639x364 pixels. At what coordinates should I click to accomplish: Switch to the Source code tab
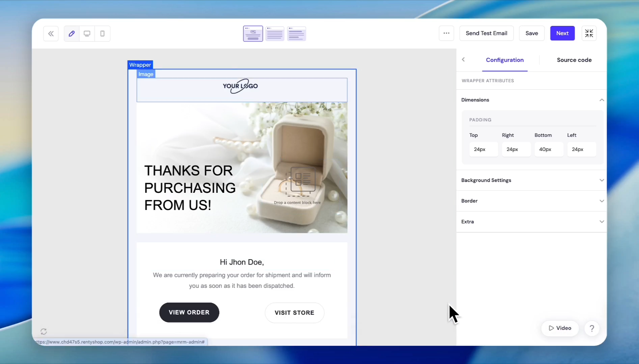[574, 60]
